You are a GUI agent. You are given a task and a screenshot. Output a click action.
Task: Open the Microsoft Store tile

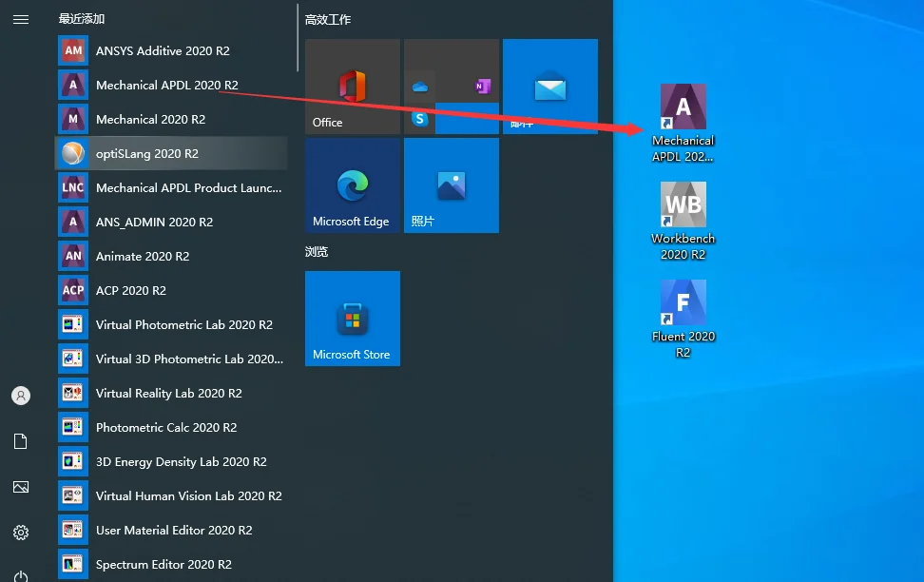pos(353,319)
